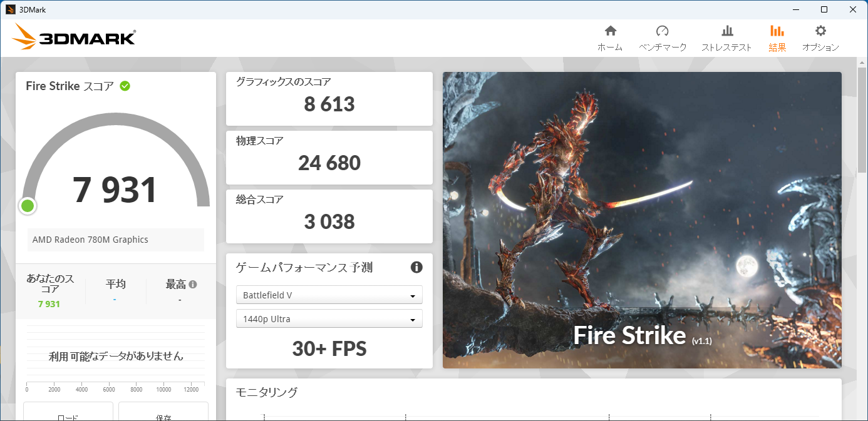Click the あなたのスコア 7 931 value
Image resolution: width=868 pixels, height=421 pixels.
click(x=49, y=304)
